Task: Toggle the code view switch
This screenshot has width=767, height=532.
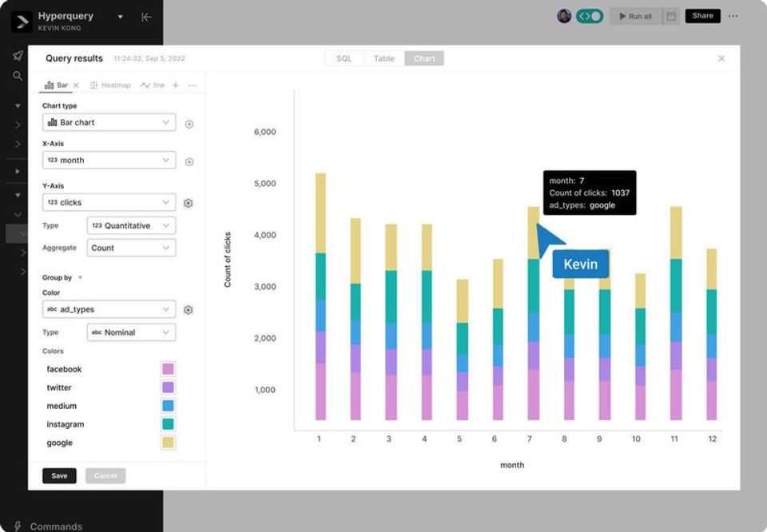Action: click(590, 16)
